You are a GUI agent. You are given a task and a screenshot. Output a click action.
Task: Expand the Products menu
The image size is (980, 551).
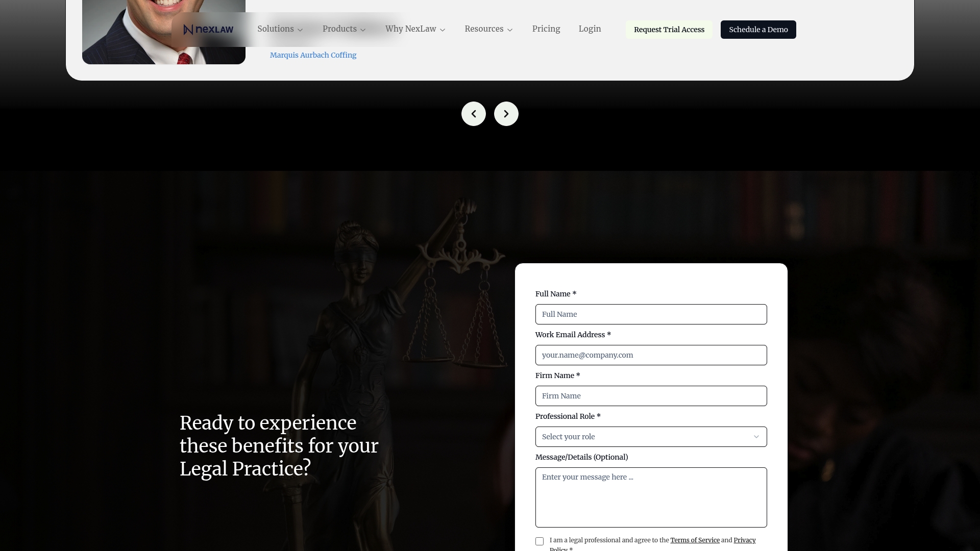coord(344,29)
